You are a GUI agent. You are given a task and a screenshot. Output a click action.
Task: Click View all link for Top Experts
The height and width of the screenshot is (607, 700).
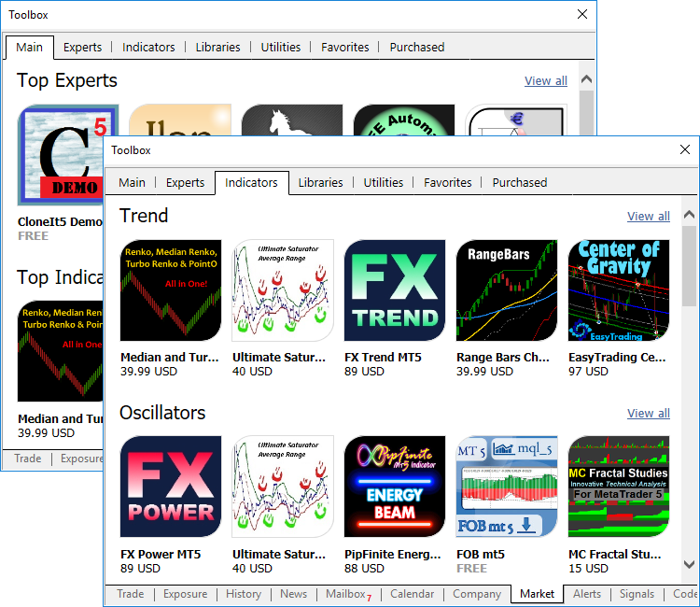click(545, 81)
